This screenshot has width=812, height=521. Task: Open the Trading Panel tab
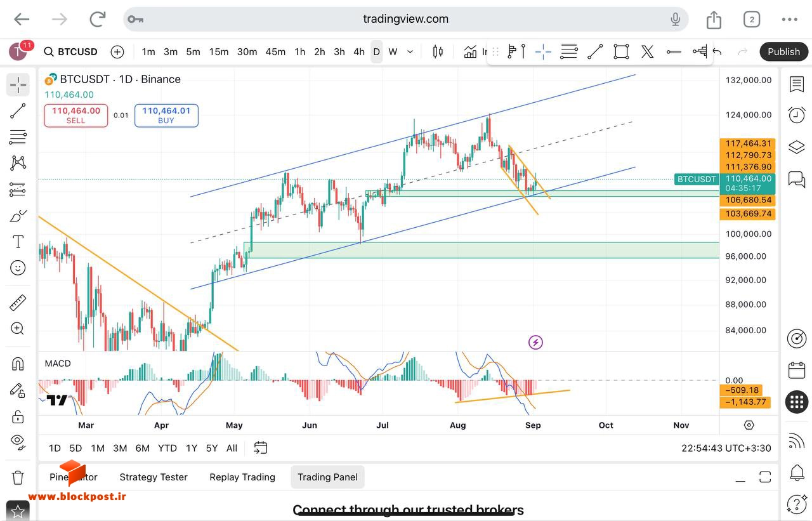[x=327, y=477]
